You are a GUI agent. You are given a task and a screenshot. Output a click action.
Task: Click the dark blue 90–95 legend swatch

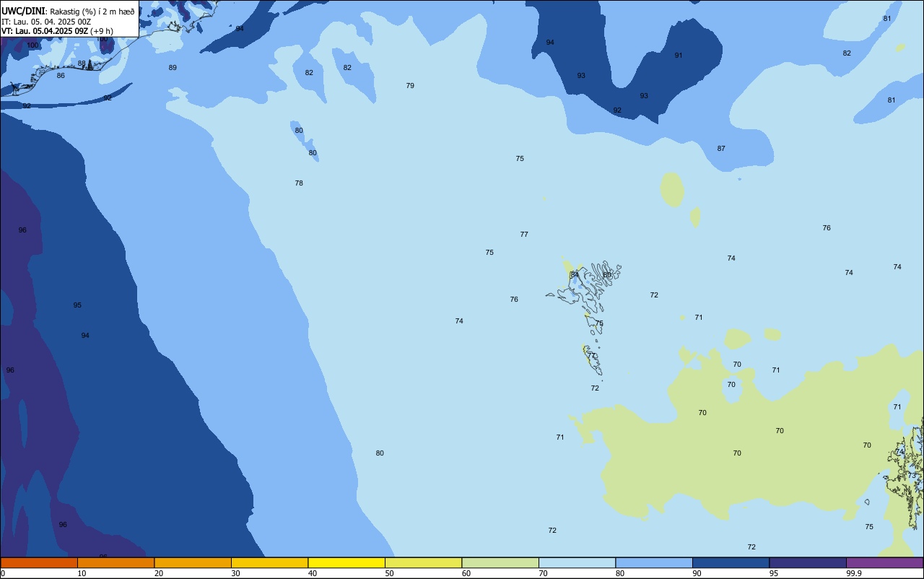coord(731,562)
